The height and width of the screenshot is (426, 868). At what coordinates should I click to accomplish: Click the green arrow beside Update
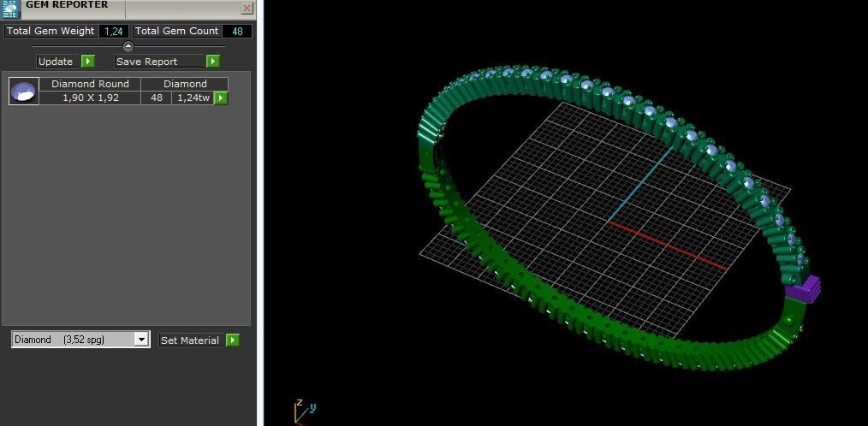[88, 62]
